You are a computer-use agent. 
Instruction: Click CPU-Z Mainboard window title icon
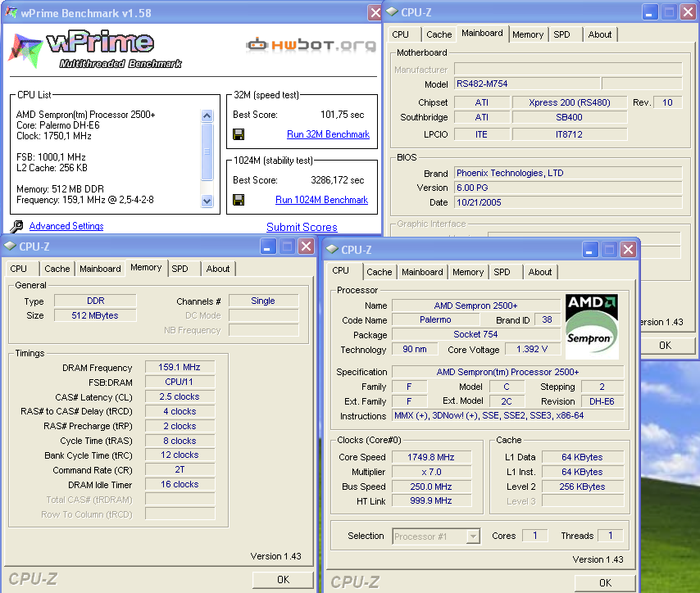click(x=392, y=12)
